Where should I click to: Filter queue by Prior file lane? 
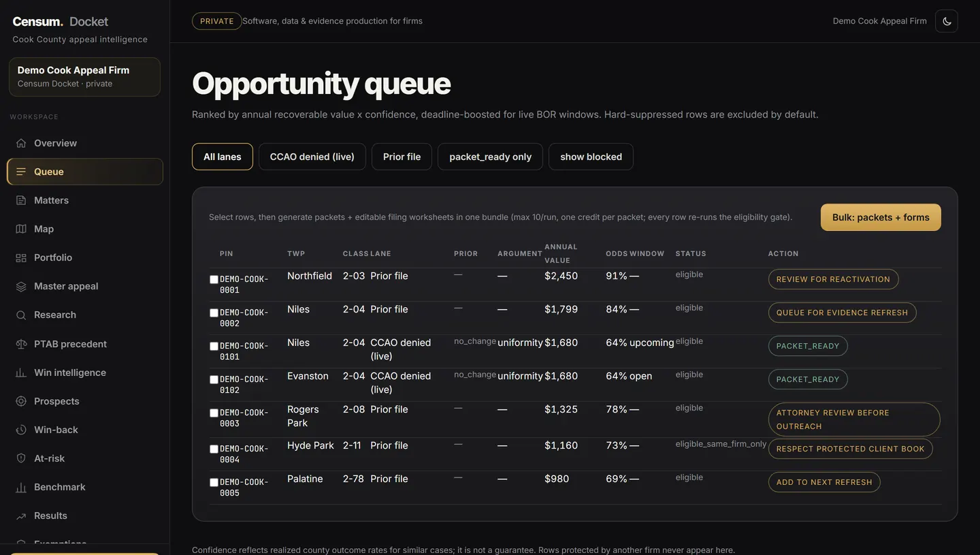pyautogui.click(x=402, y=157)
